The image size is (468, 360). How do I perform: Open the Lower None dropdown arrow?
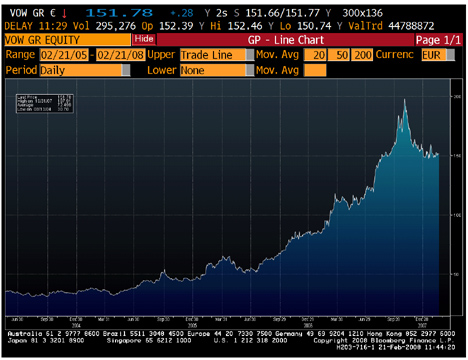click(250, 70)
